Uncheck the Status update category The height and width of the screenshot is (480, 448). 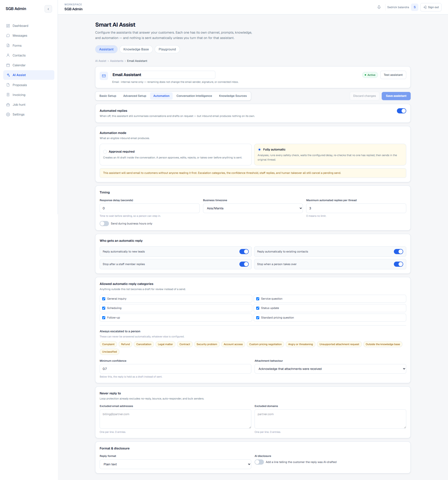[x=258, y=308]
